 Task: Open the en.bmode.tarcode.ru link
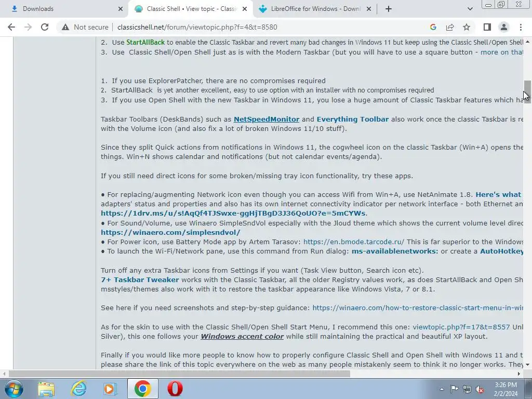(x=353, y=242)
